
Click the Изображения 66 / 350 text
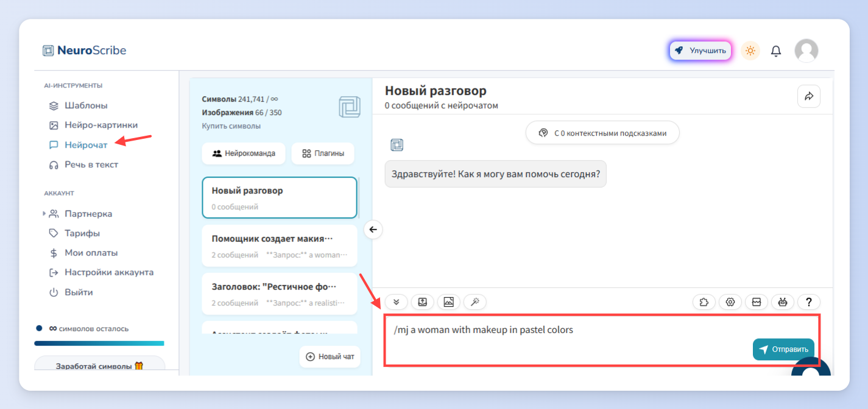click(x=242, y=113)
